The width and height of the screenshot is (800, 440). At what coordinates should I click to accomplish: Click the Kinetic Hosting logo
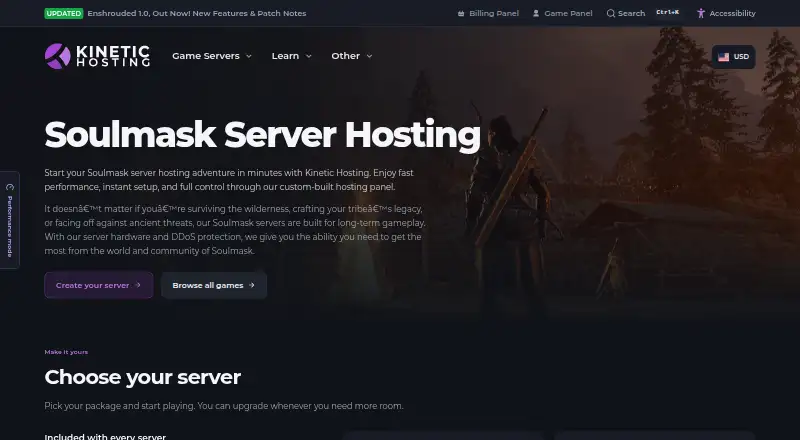pos(97,56)
